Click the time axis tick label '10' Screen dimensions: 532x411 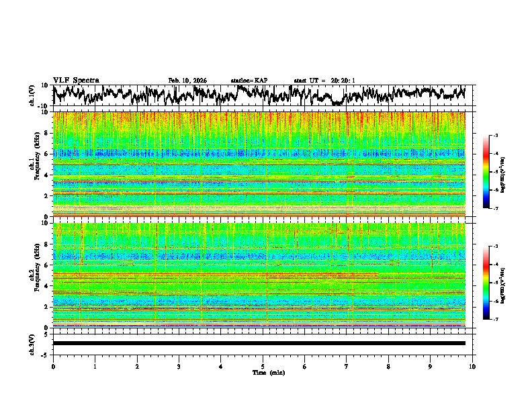tap(472, 367)
